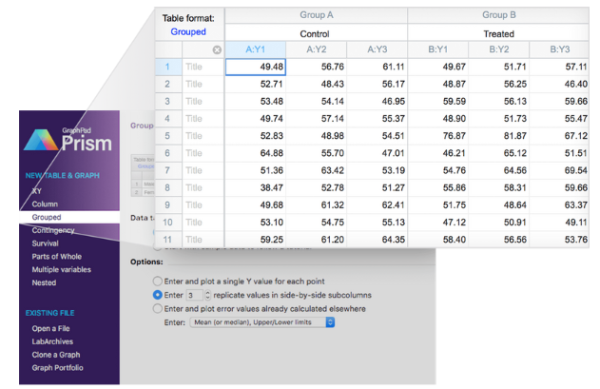
Task: Select the A:Y3 column header
Action: tap(377, 49)
